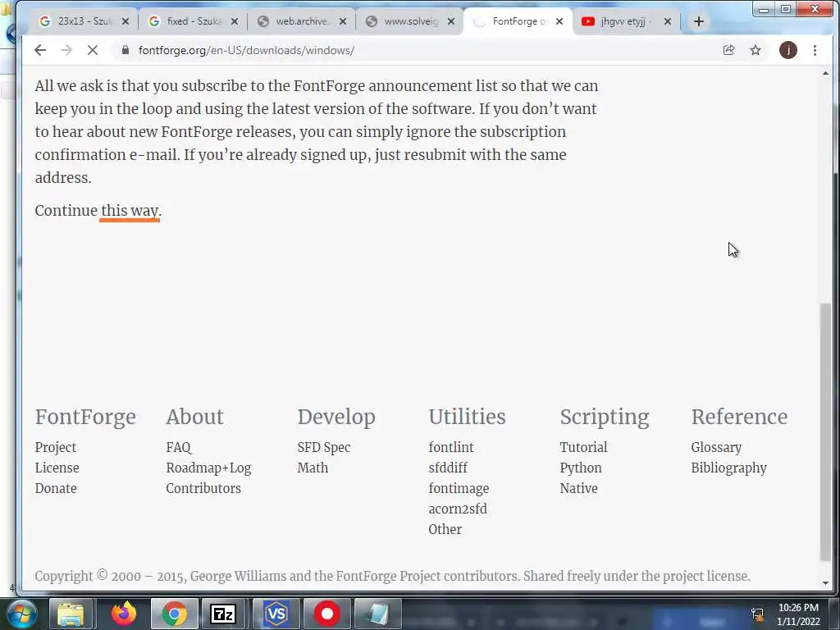This screenshot has width=840, height=630.
Task: Open the sfddiff utility link
Action: click(x=448, y=468)
